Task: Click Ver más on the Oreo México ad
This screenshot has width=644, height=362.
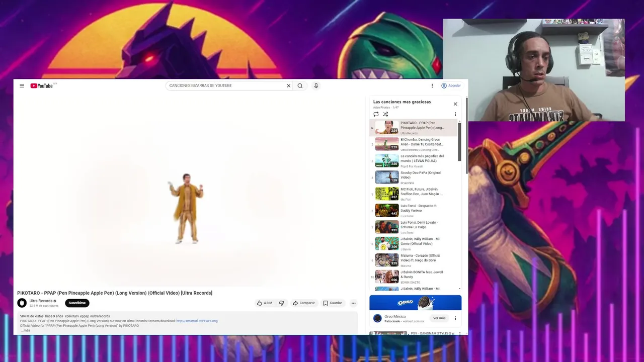Action: [x=439, y=318]
